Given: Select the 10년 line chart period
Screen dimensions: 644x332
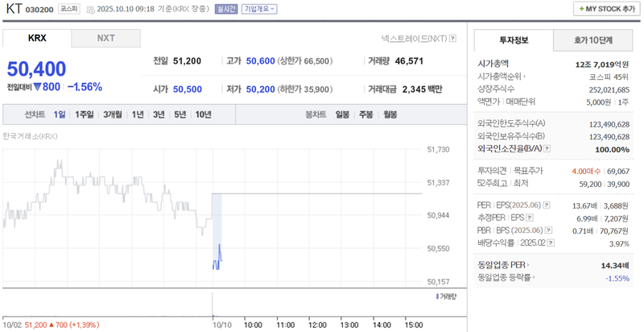Looking at the screenshot, I should coord(203,114).
